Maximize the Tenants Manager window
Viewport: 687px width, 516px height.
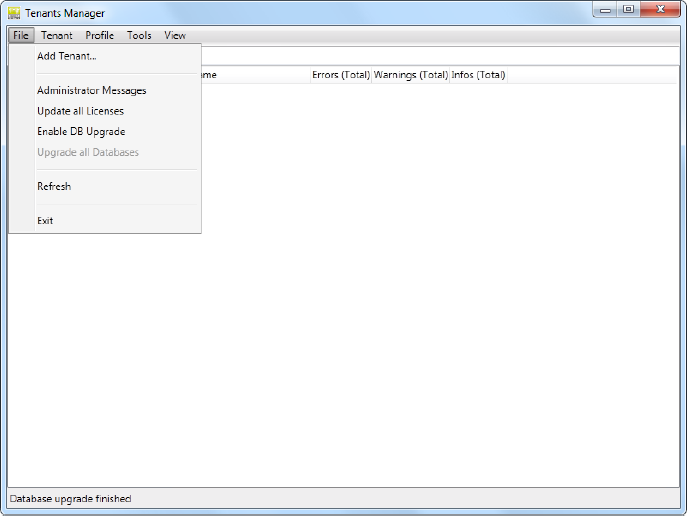coord(628,10)
